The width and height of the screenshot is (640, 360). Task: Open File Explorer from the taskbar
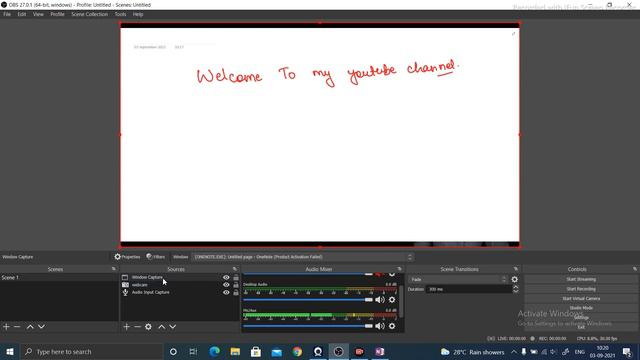[235, 351]
